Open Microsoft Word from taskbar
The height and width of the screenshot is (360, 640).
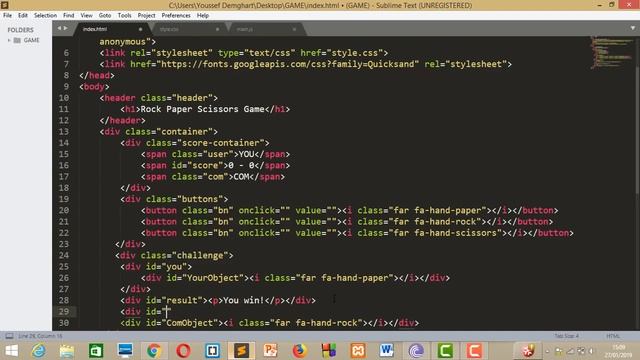pos(387,351)
